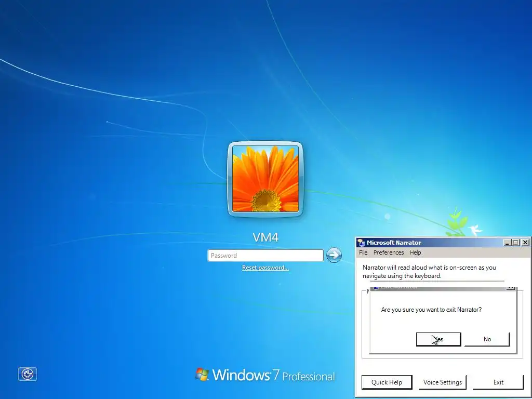Screen dimensions: 532x399
Task: Click the VM4 user account picture
Action: coord(265,179)
